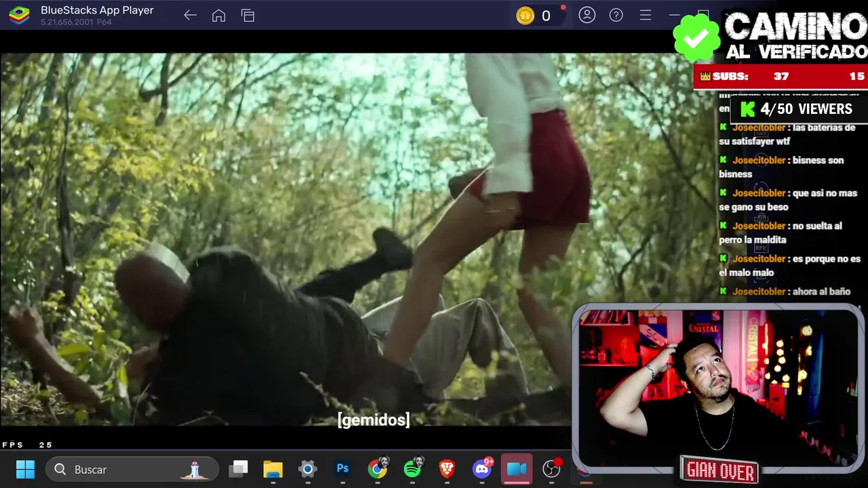Click the chat message 'que asi no mas se gano su beso'
Screen dimensions: 868x488
tap(788, 200)
